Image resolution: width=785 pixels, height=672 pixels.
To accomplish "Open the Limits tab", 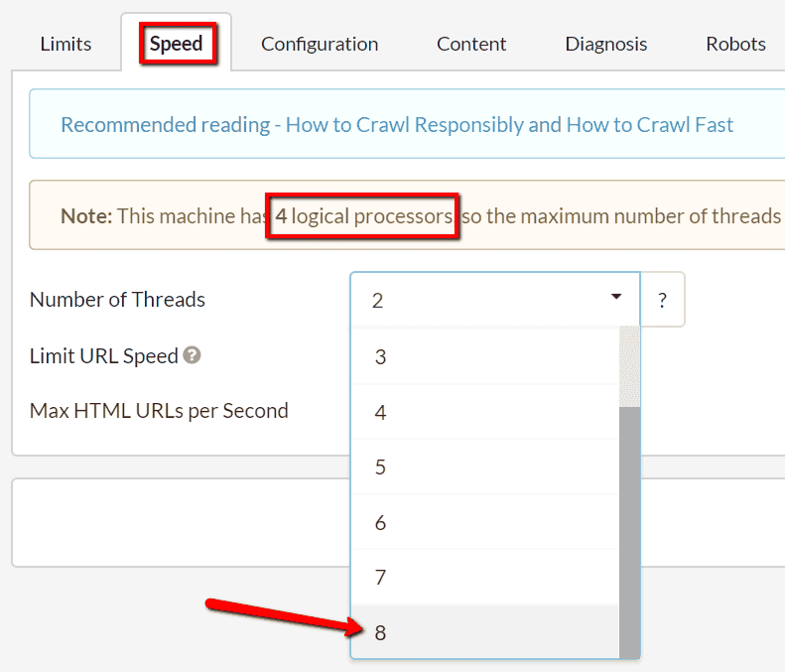I will pos(65,44).
